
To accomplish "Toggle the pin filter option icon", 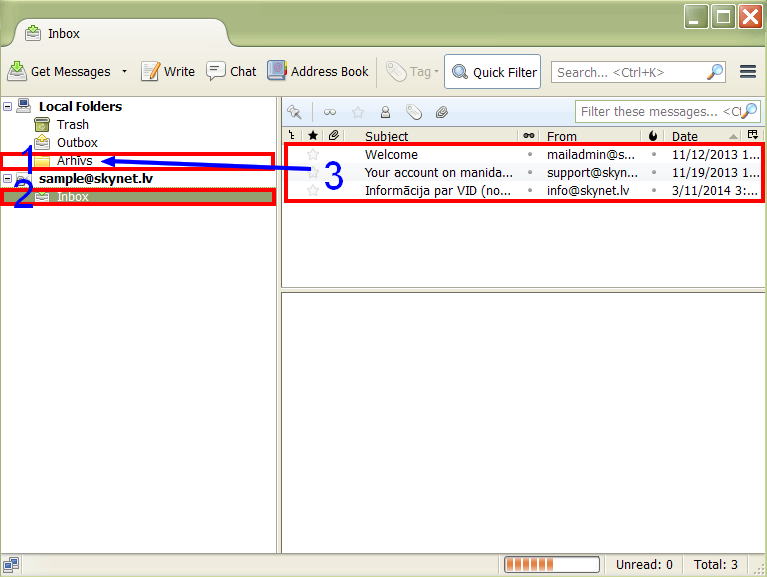I will (294, 112).
